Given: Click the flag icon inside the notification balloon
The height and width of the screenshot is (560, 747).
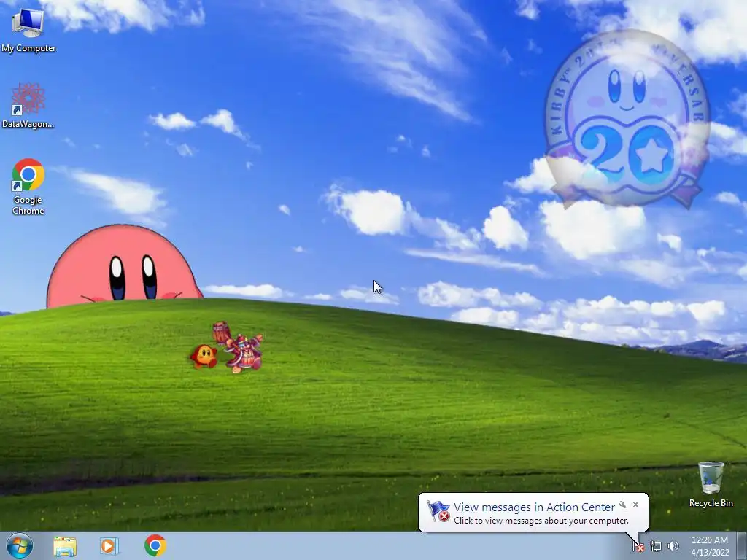Looking at the screenshot, I should [x=438, y=511].
